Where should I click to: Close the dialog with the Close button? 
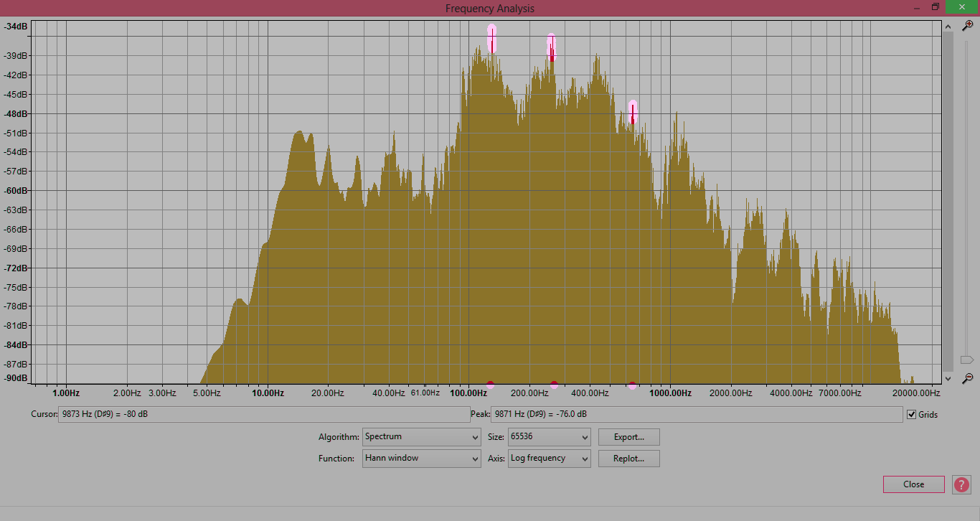pyautogui.click(x=913, y=484)
